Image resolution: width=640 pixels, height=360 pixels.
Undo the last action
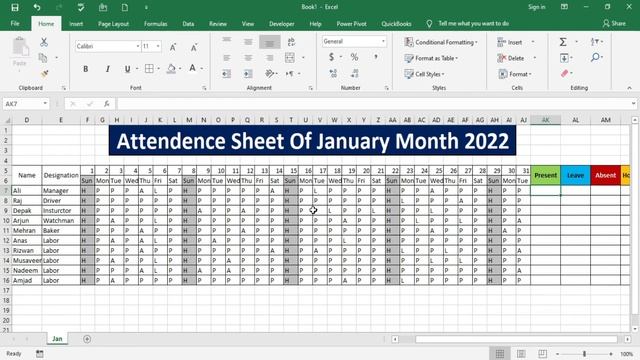click(37, 7)
